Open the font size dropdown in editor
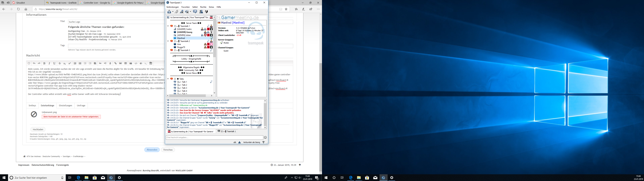The height and width of the screenshot is (181, 644). click(x=105, y=64)
